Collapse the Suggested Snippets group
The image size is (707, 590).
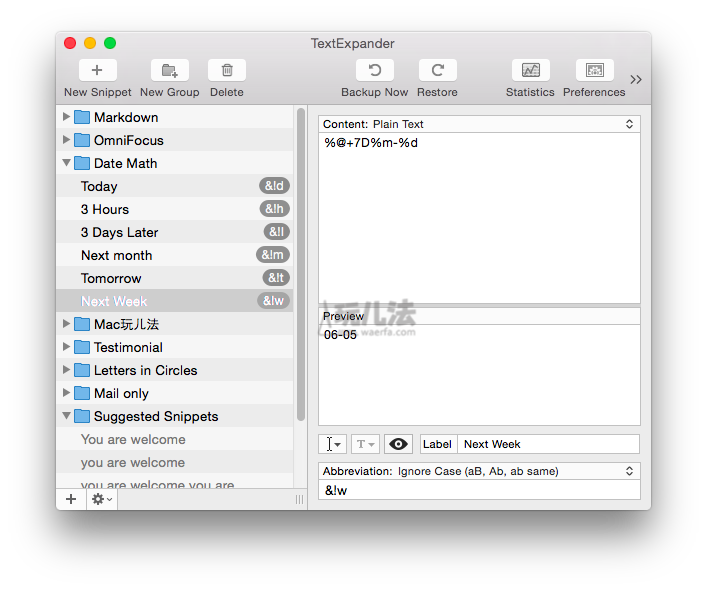(x=66, y=416)
